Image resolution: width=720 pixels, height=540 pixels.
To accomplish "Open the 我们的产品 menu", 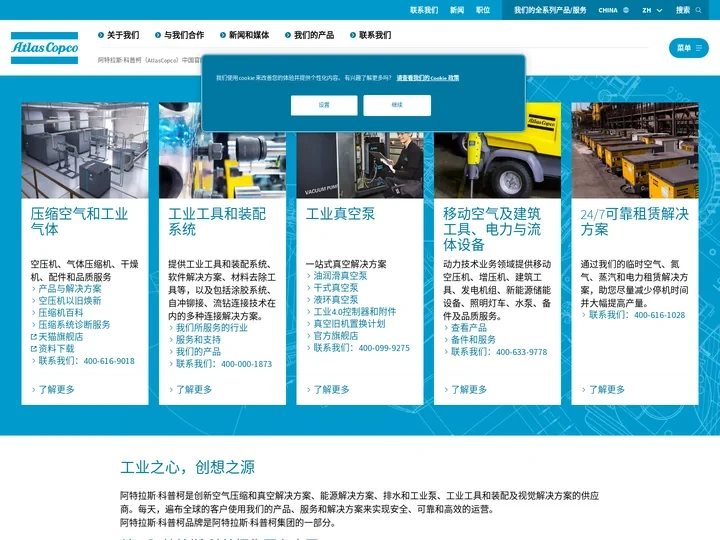I will coord(309,35).
